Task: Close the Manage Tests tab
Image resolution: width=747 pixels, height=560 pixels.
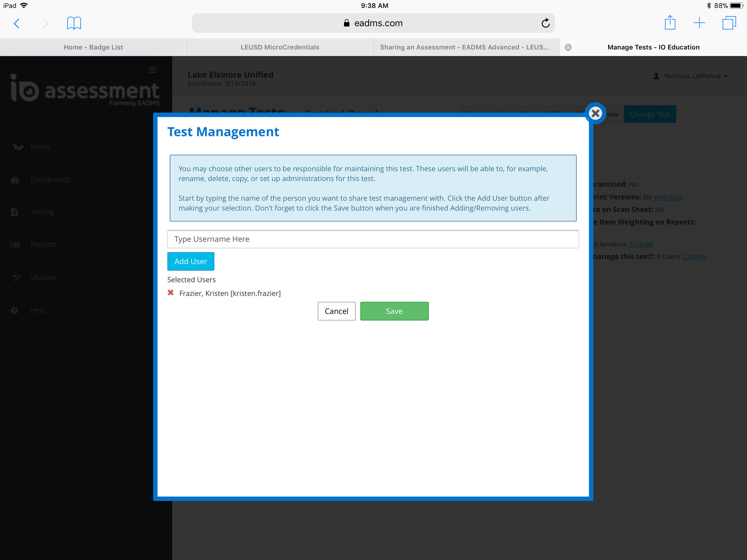Action: coord(568,47)
